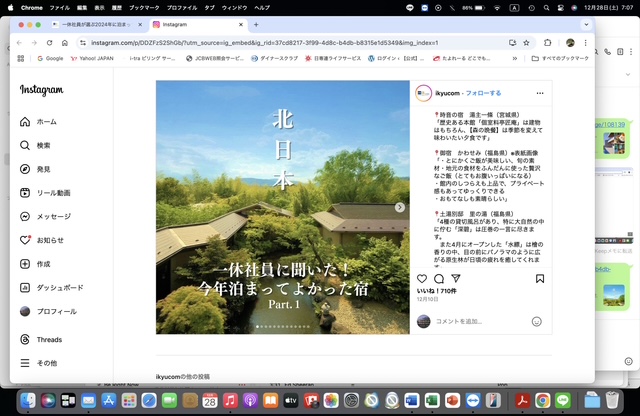Launch Music app from the Dock
This screenshot has width=640, height=416.
(x=230, y=400)
